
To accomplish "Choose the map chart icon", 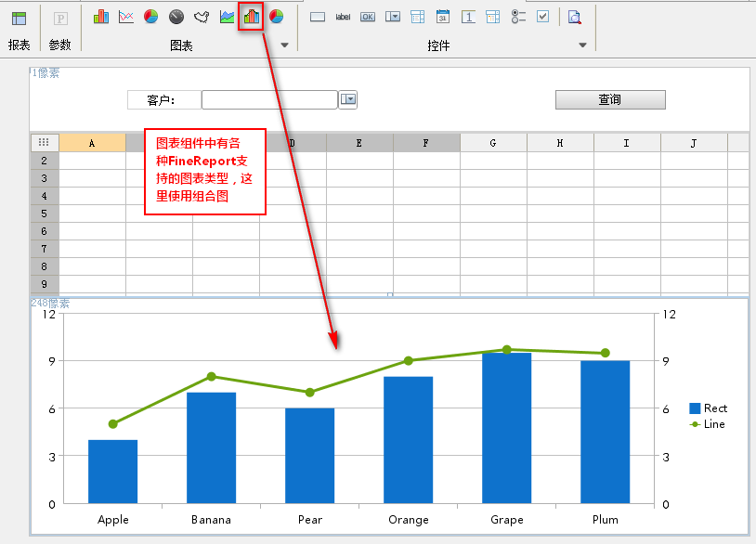I will pyautogui.click(x=202, y=17).
